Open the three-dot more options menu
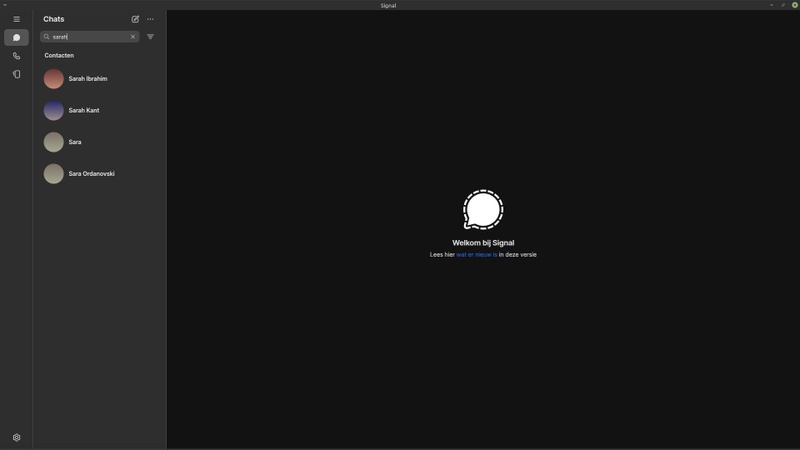Viewport: 800px width, 450px height. (151, 19)
